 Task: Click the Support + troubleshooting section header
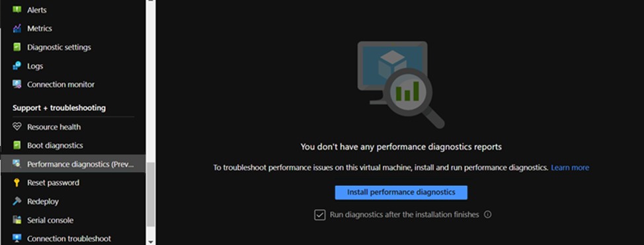tap(59, 108)
